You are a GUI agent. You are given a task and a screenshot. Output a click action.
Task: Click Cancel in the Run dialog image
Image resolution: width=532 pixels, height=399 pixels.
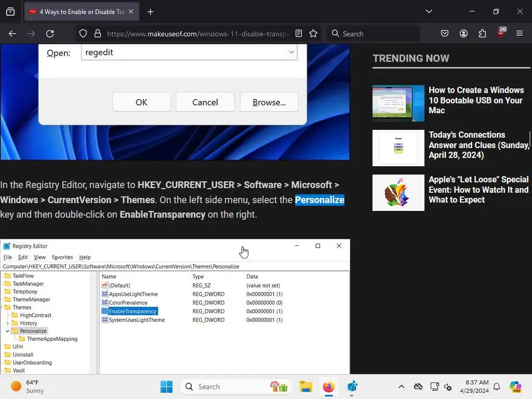point(205,102)
